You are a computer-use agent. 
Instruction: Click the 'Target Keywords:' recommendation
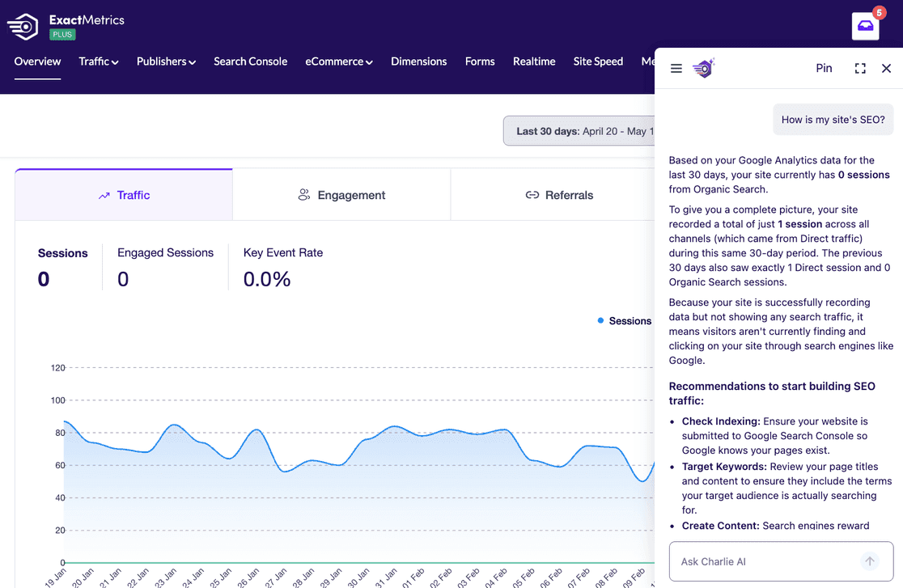724,467
